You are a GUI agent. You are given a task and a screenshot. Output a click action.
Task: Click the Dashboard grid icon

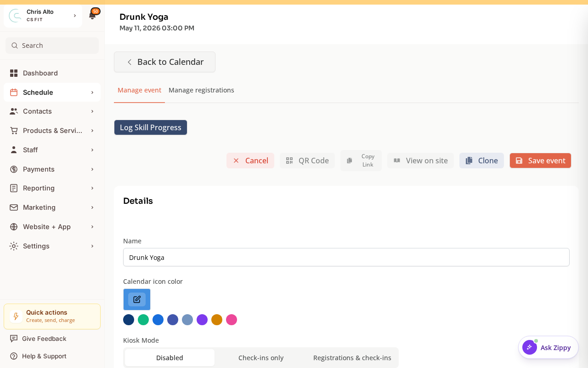(x=14, y=73)
